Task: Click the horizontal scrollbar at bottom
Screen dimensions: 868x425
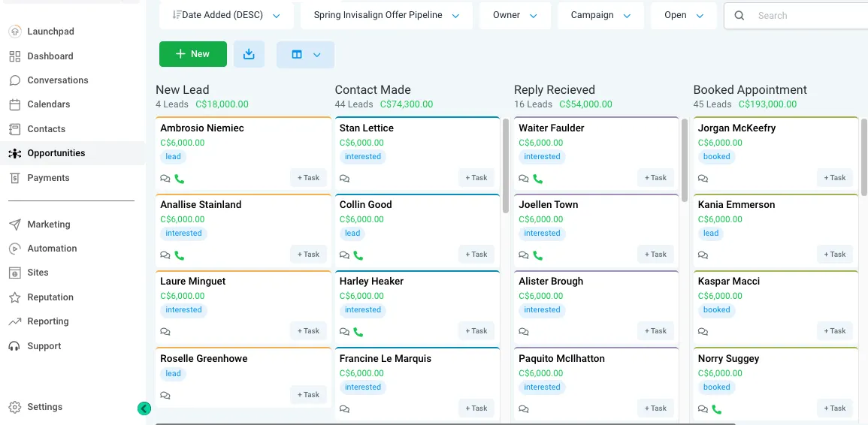Action: point(446,424)
